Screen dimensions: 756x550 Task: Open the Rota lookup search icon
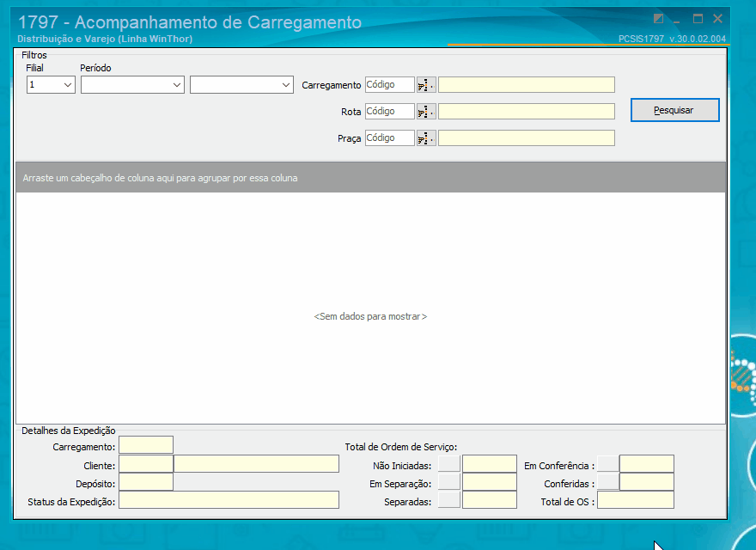(426, 112)
